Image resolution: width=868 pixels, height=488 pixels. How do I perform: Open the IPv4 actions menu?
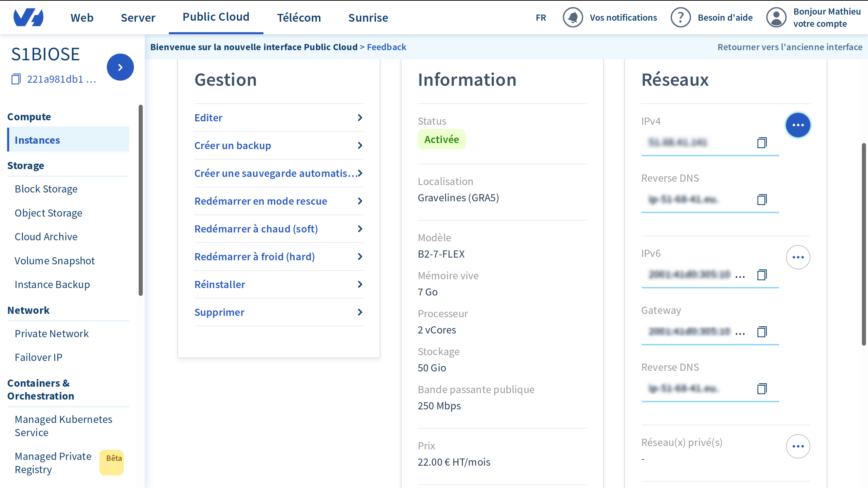(798, 125)
